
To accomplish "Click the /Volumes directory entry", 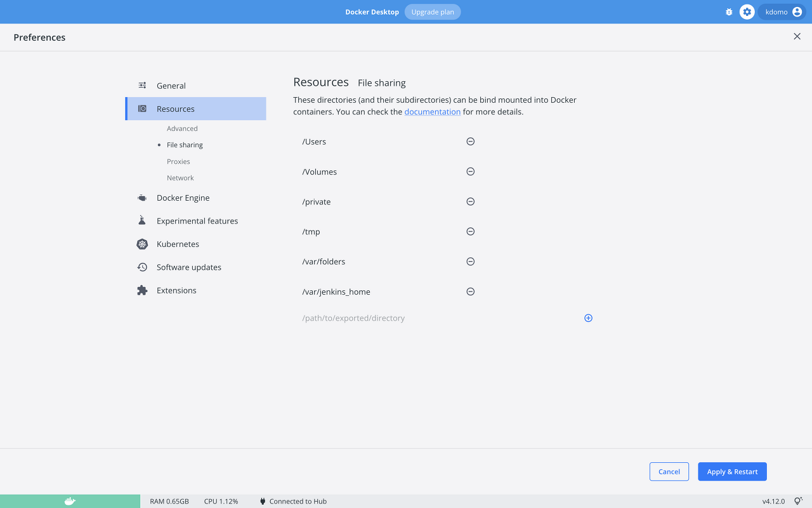I will (320, 171).
